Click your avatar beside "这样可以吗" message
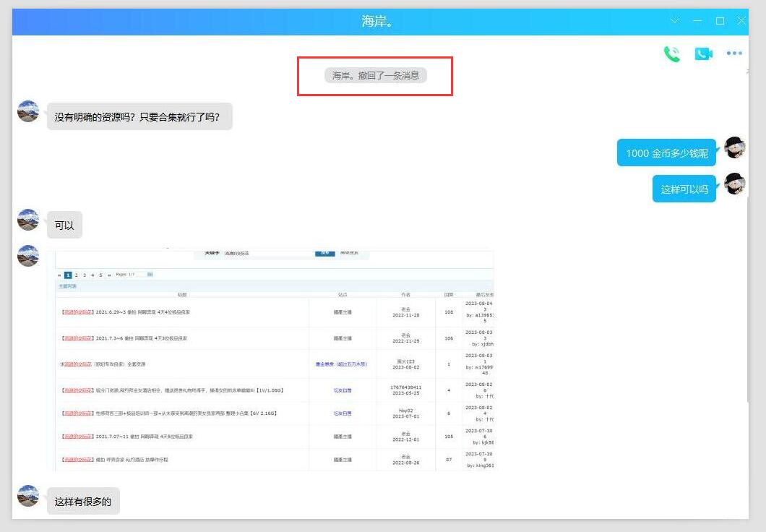The image size is (766, 532). click(x=735, y=184)
